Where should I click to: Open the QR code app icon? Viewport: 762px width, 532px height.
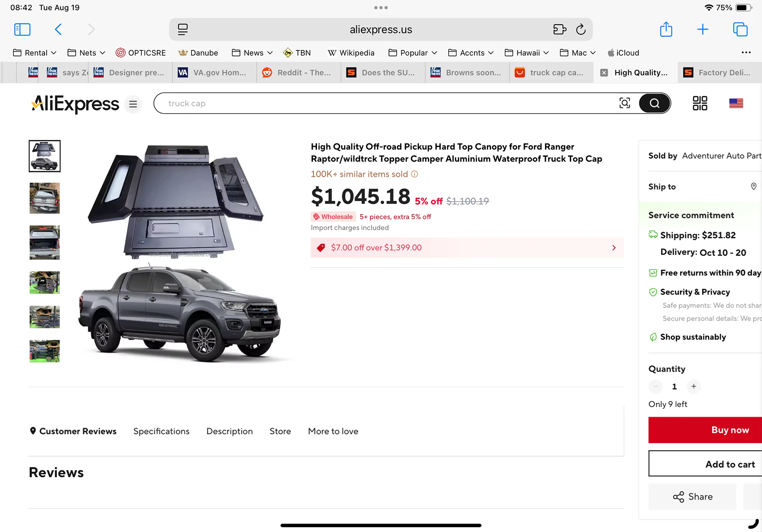[x=700, y=103]
